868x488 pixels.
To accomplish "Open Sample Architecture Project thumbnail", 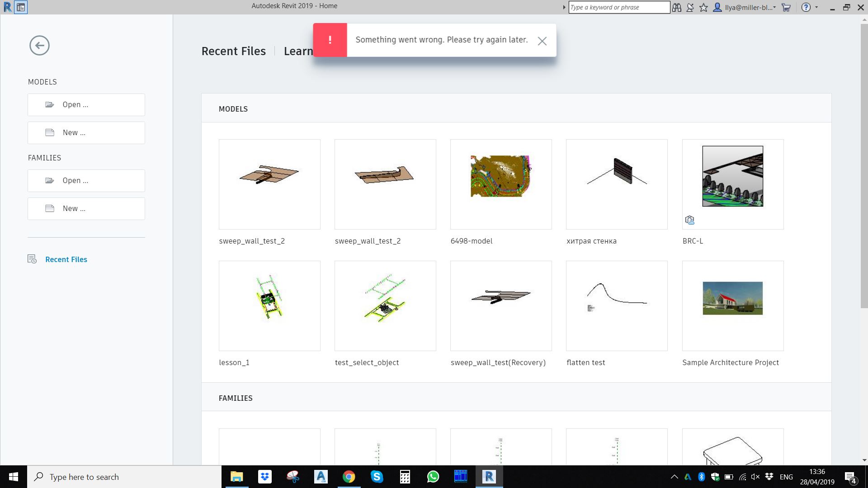I will (x=733, y=306).
